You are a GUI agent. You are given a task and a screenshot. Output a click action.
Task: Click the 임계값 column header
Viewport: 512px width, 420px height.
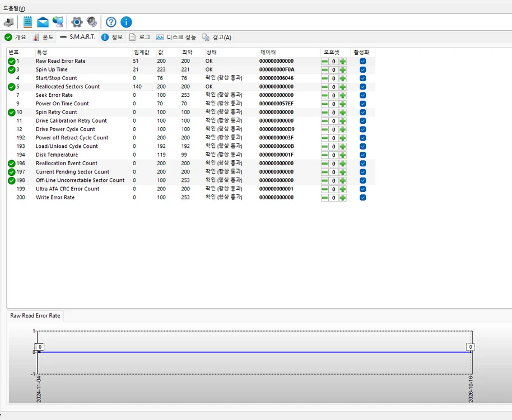coord(145,52)
